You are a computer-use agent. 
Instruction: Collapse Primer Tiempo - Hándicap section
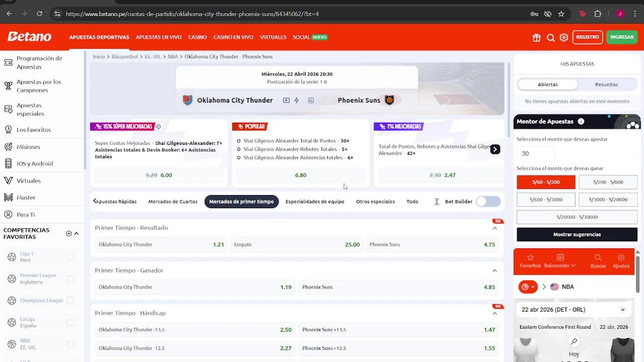point(495,313)
